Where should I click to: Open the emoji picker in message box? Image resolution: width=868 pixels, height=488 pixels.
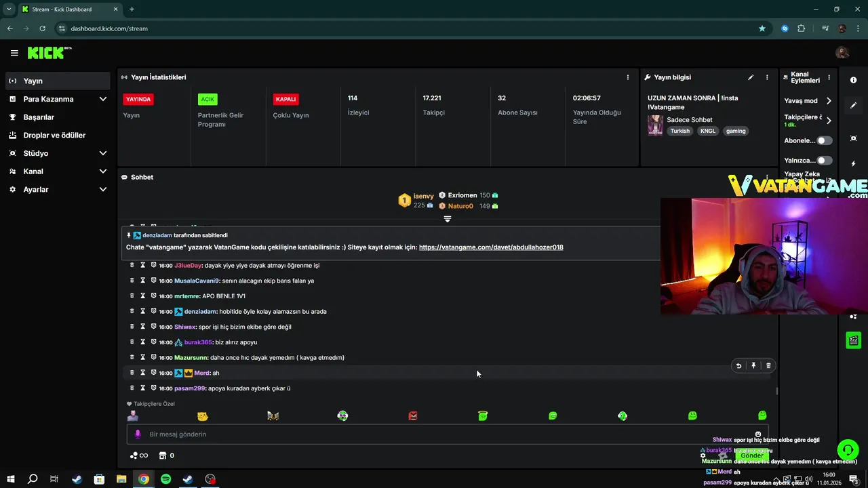tap(758, 434)
